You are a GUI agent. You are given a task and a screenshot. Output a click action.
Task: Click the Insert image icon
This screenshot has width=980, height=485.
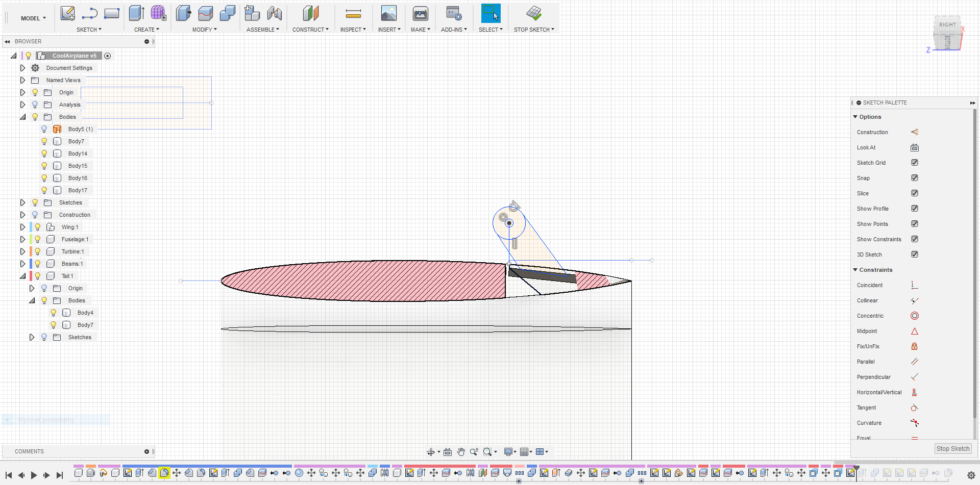(389, 13)
